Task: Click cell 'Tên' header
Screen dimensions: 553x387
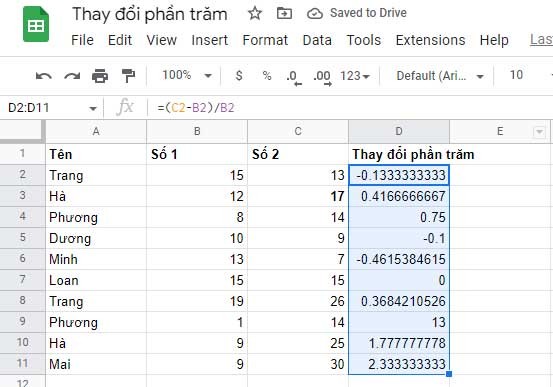Action: pyautogui.click(x=96, y=154)
